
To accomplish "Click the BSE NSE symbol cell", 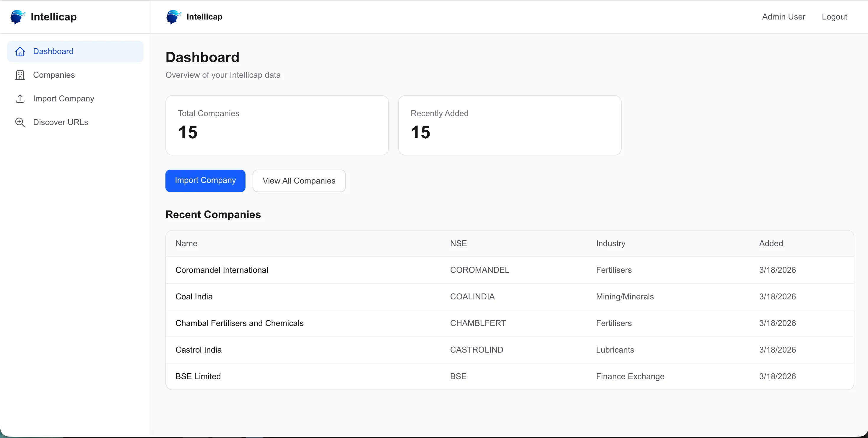I will [458, 377].
